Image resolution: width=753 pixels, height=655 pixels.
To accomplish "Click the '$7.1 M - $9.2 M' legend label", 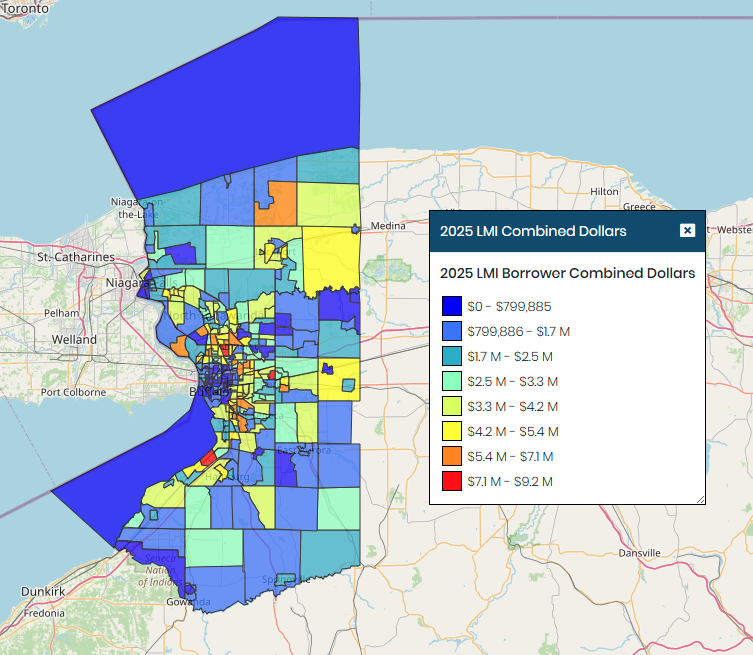I will coord(510,481).
